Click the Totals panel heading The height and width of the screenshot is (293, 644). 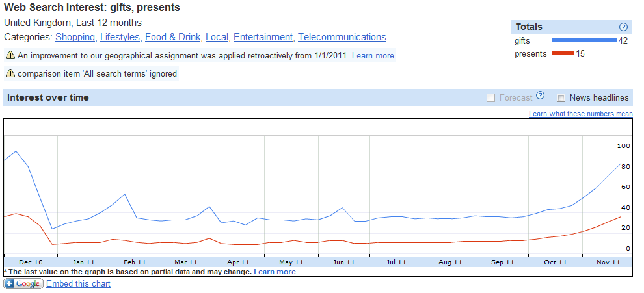pyautogui.click(x=529, y=27)
